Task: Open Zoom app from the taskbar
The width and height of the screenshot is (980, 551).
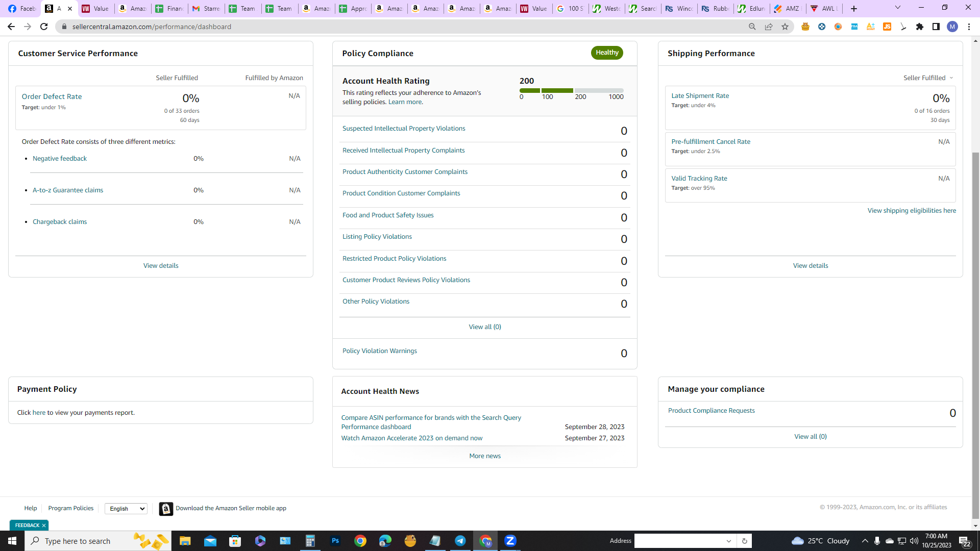Action: 510,541
